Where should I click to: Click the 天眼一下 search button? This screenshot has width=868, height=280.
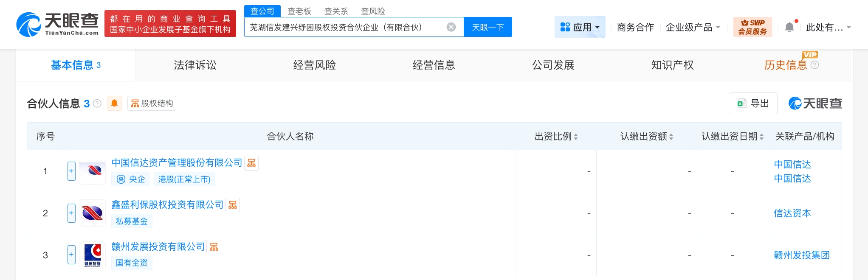[488, 27]
